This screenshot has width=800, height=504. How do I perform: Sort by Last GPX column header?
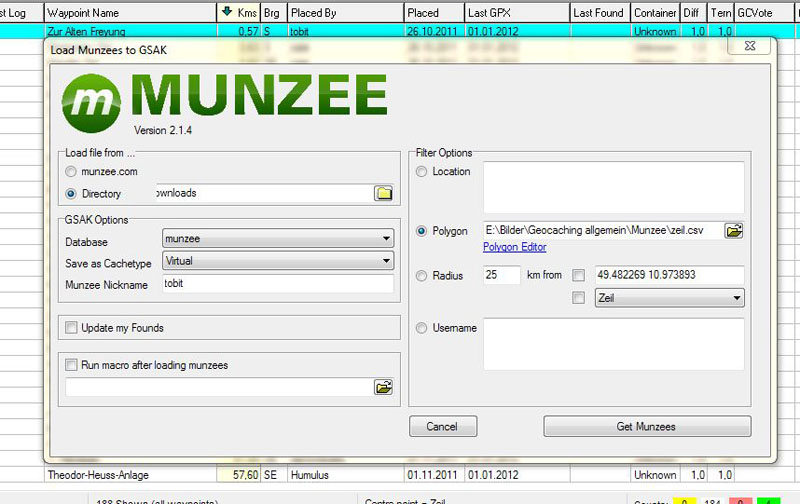(517, 13)
